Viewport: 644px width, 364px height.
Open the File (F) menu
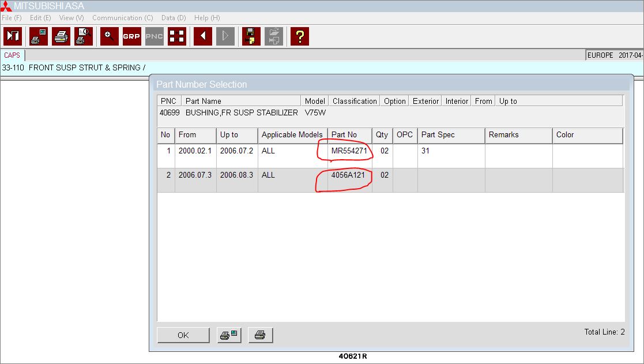12,18
